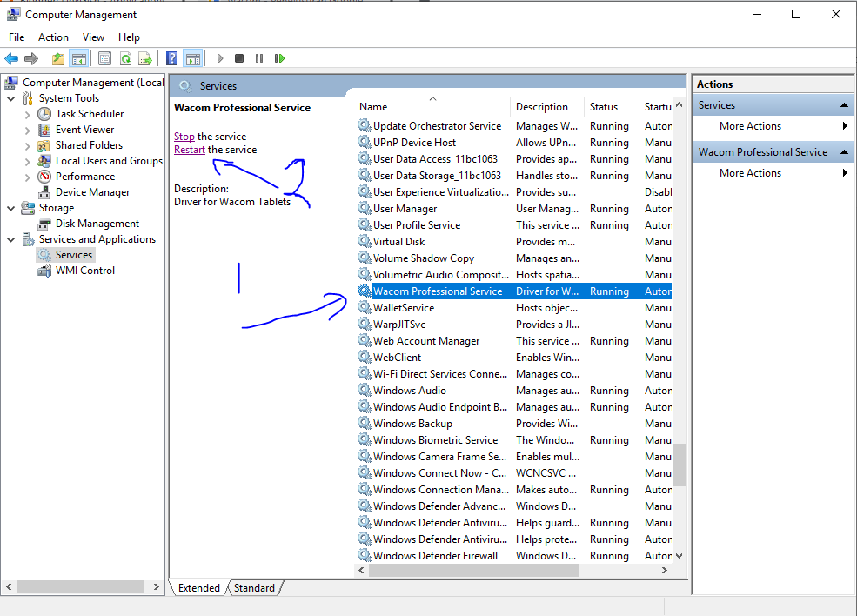The width and height of the screenshot is (857, 616).
Task: Expand the Task Scheduler node
Action: tap(27, 114)
